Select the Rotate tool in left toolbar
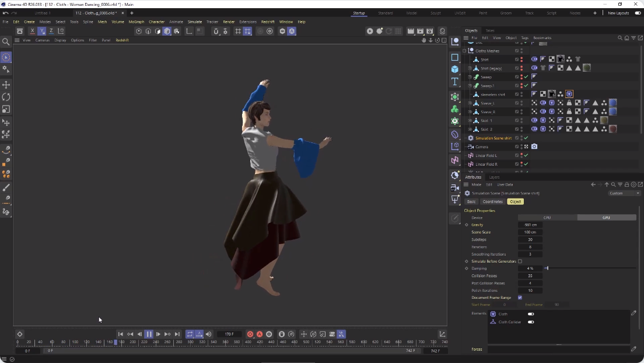 (6, 97)
